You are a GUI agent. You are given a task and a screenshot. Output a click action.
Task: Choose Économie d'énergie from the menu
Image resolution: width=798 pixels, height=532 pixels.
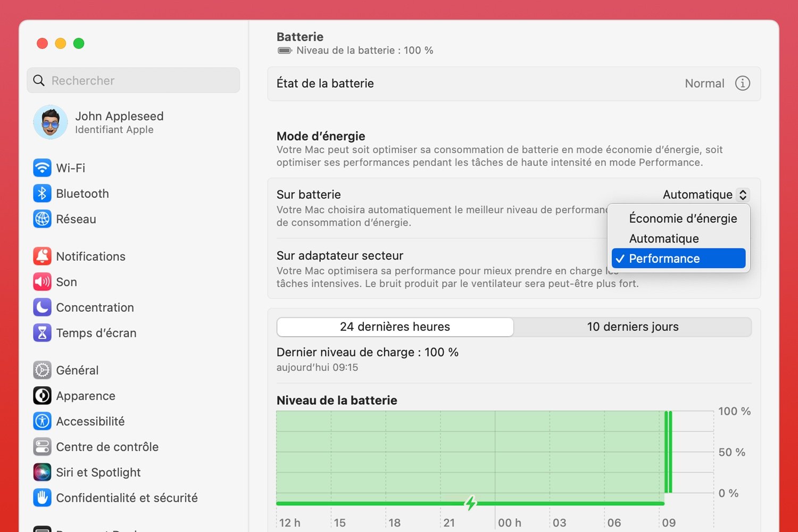coord(683,219)
